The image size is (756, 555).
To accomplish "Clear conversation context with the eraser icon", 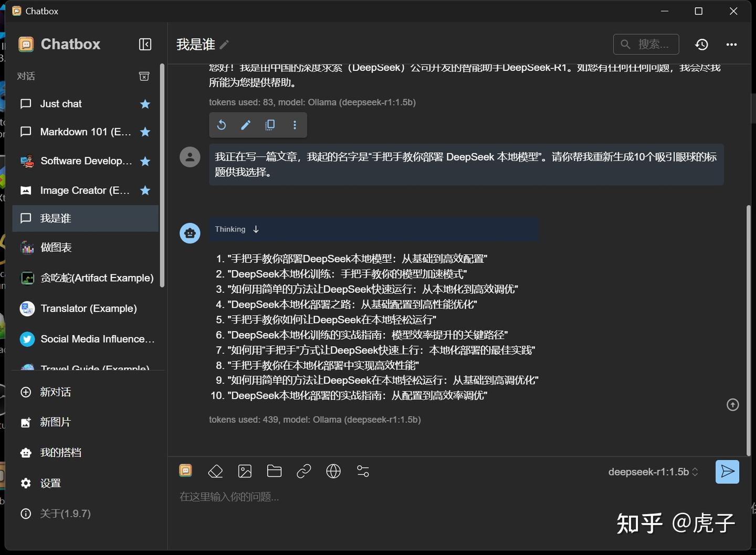I will pos(215,471).
